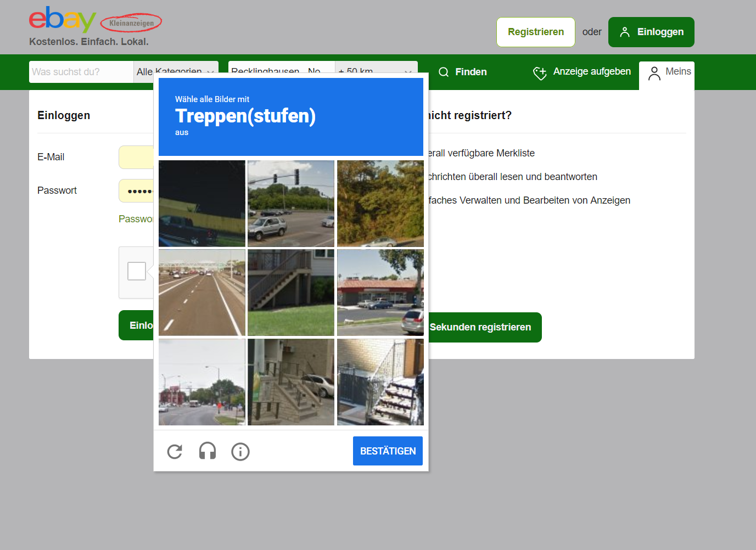
Task: Open the Passwort vergessen link
Action: coord(136,219)
